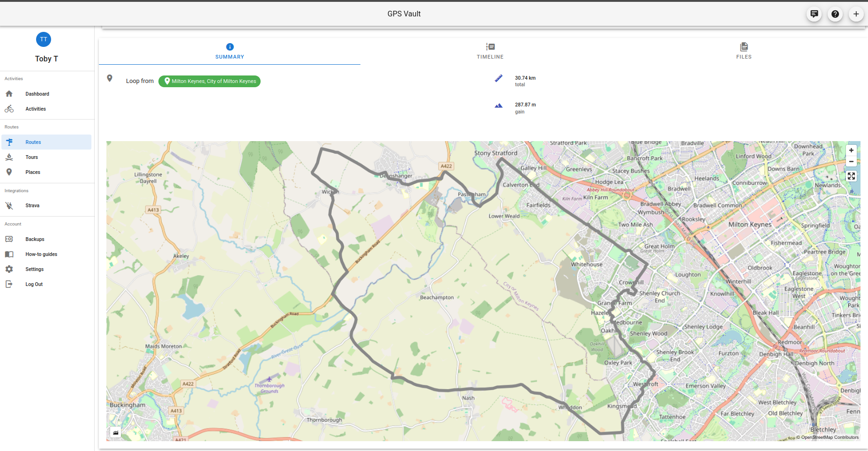Open Activities from sidebar

pos(46,109)
